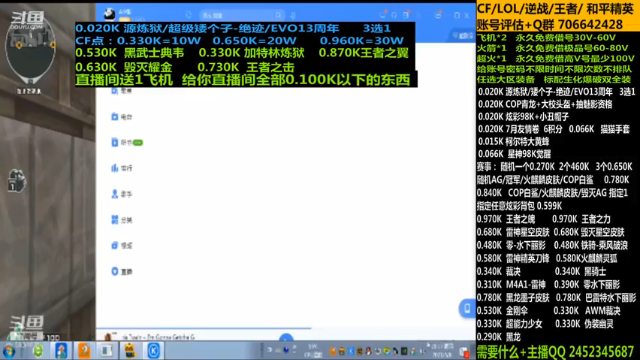This screenshot has height=360, width=640.
Task: Click the shield icon beside 直播
Action: 115,271
